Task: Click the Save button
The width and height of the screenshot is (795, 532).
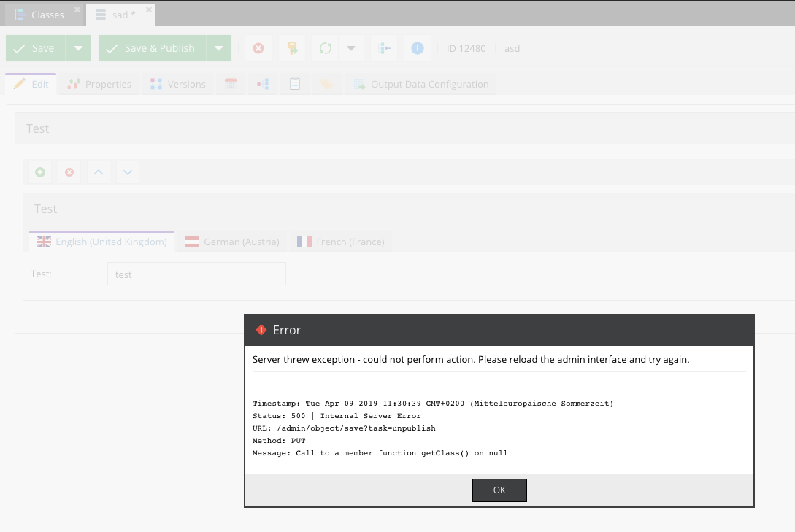Action: (x=36, y=48)
